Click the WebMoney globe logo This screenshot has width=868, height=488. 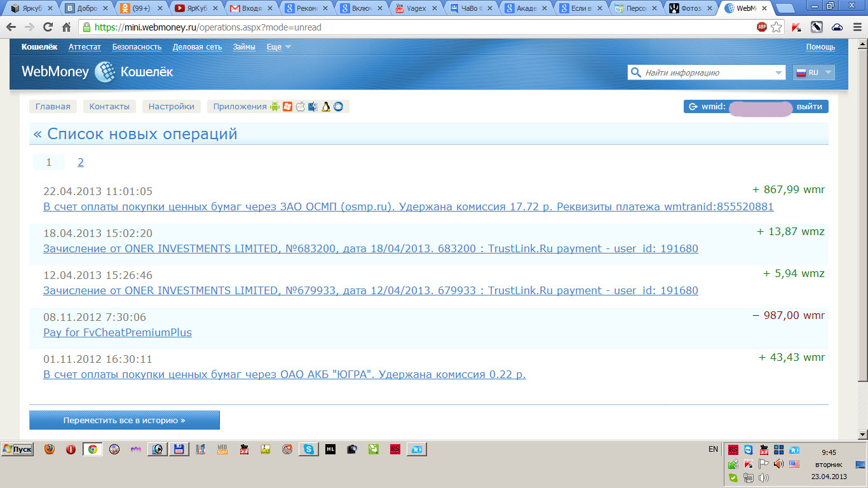point(105,72)
